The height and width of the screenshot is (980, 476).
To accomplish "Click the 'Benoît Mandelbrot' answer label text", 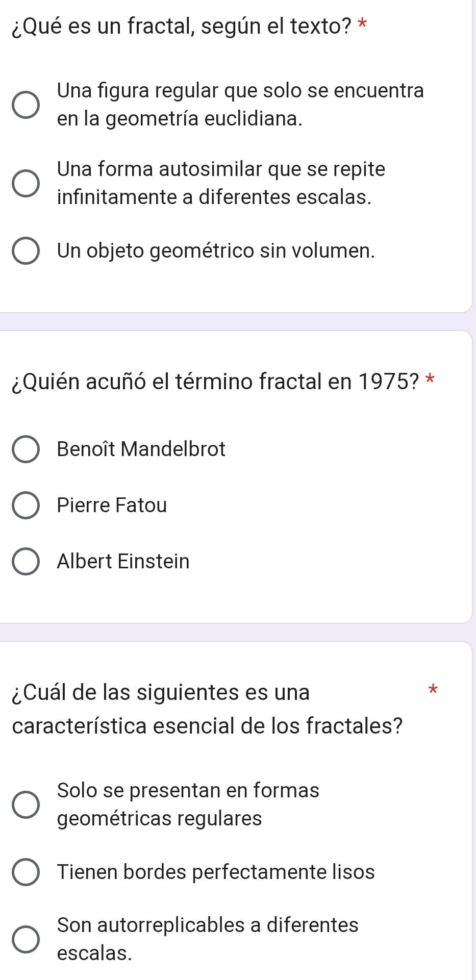I will click(141, 449).
